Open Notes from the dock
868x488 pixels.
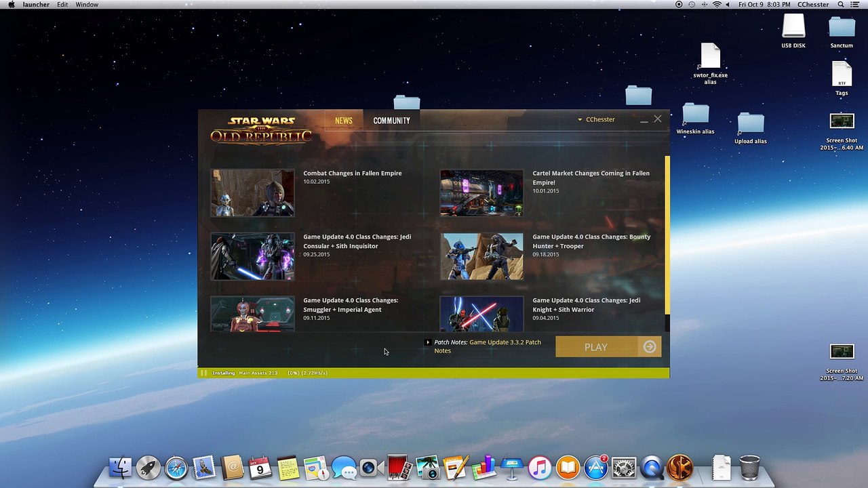tap(288, 468)
